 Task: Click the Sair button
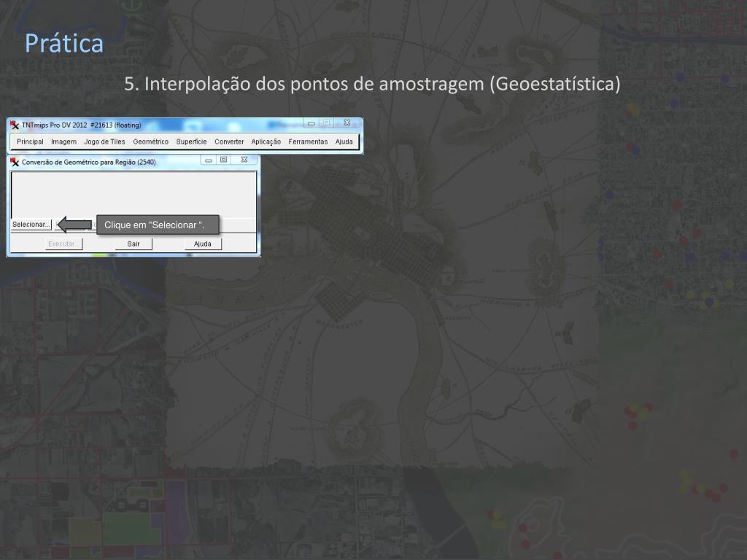click(x=133, y=244)
